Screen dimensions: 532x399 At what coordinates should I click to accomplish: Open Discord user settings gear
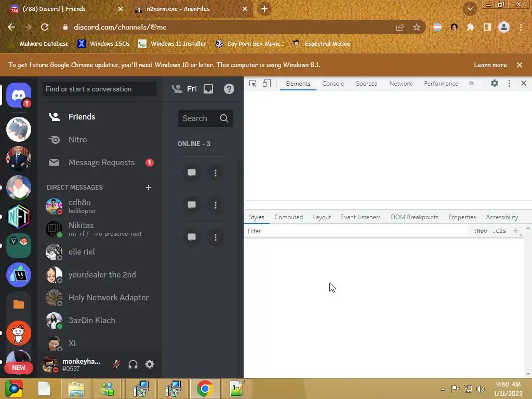[x=150, y=364]
